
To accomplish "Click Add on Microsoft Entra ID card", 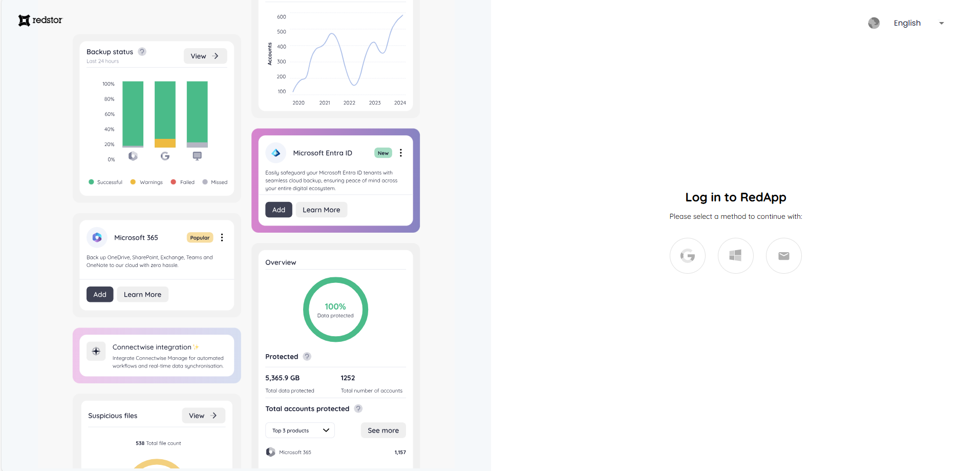I will click(279, 210).
